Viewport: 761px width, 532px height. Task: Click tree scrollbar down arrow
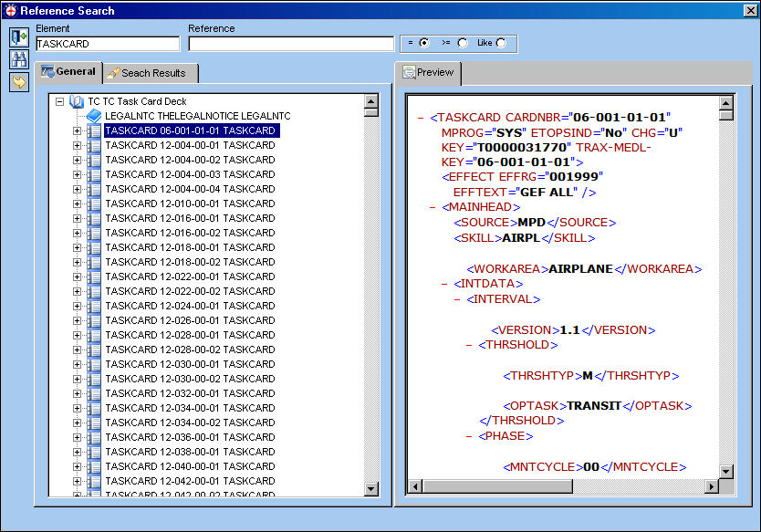(371, 489)
